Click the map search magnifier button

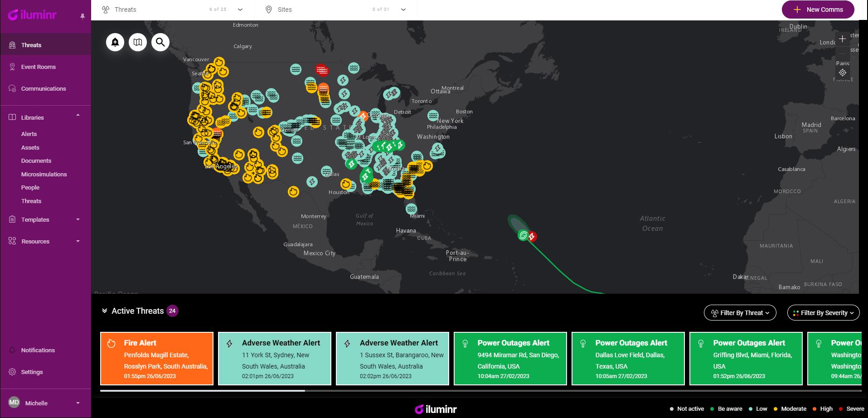[x=160, y=42]
